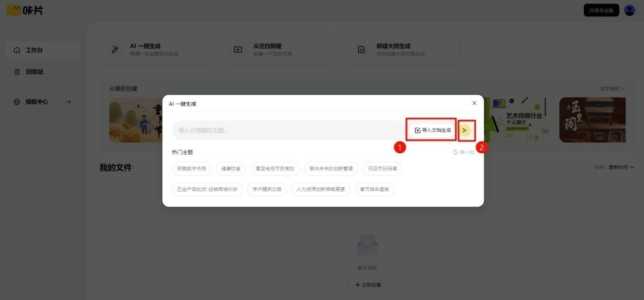
Task: Select the AI 一键生成 pencil icon
Action: pyautogui.click(x=114, y=49)
